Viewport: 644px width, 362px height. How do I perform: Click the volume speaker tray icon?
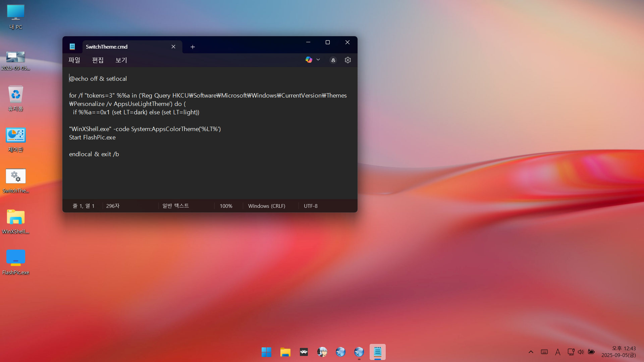coord(581,352)
